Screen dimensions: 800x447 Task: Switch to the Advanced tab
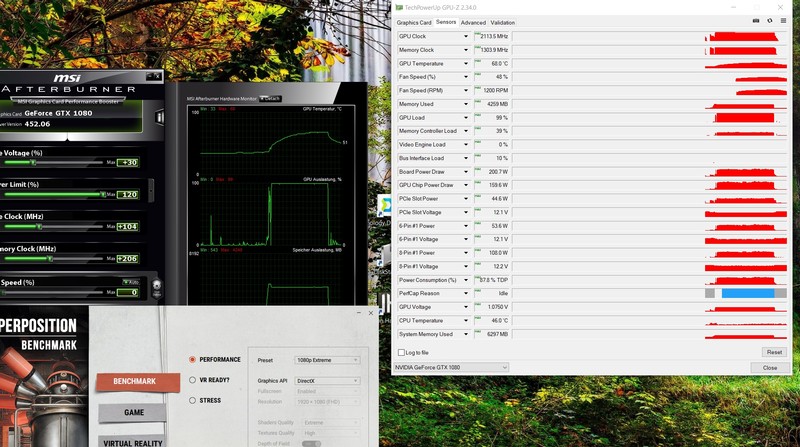click(473, 22)
